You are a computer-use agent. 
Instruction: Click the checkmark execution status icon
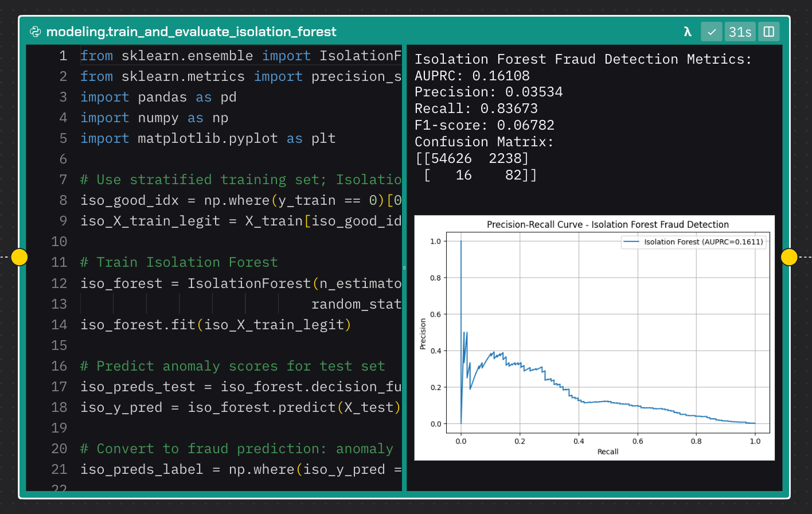711,32
